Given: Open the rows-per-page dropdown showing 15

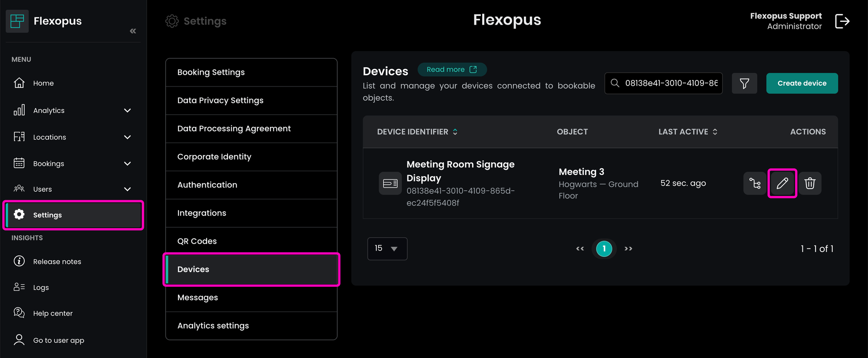Looking at the screenshot, I should pyautogui.click(x=387, y=249).
